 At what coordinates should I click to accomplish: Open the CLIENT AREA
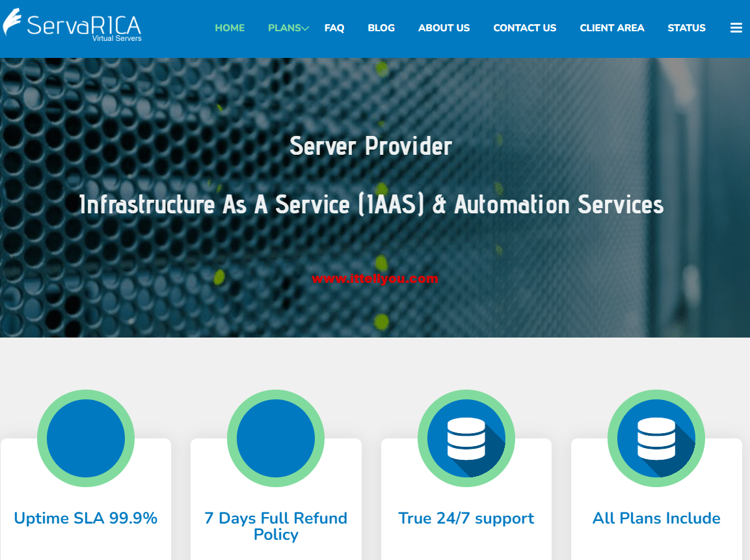click(611, 27)
